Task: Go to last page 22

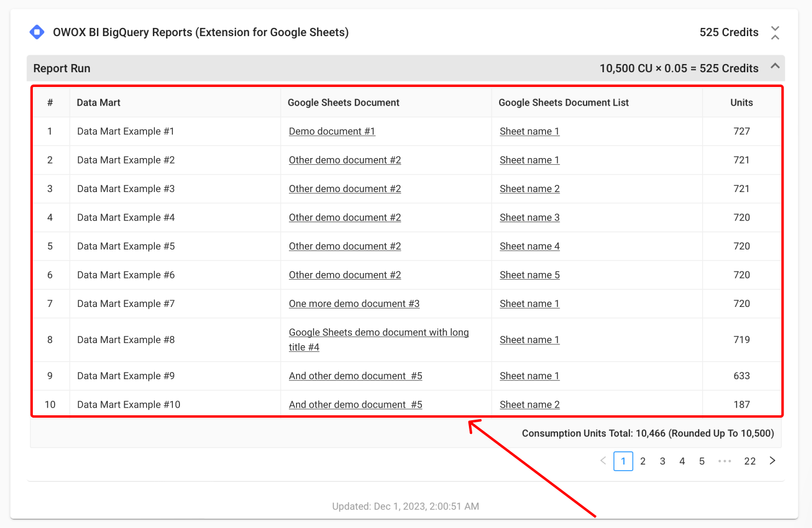Action: tap(750, 461)
